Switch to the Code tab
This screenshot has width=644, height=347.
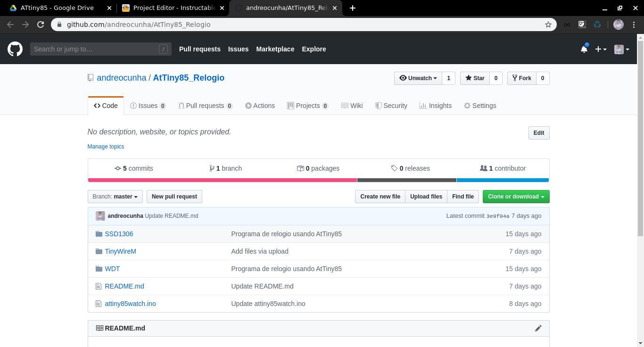(106, 106)
